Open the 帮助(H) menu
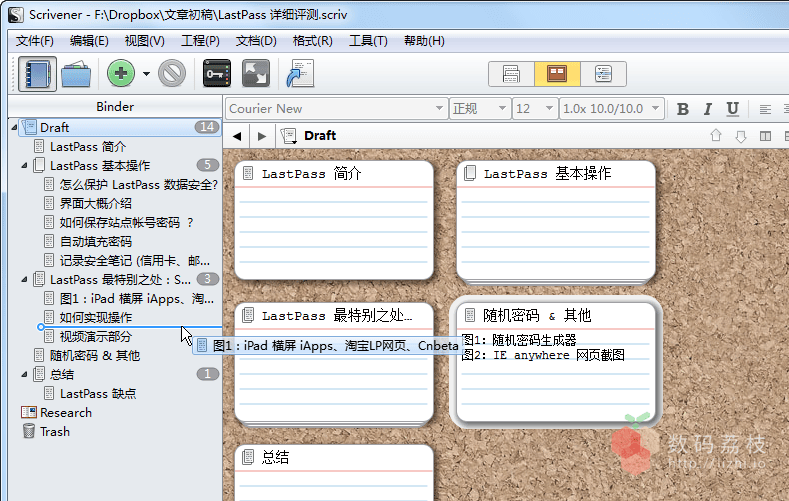Image resolution: width=789 pixels, height=501 pixels. 424,41
